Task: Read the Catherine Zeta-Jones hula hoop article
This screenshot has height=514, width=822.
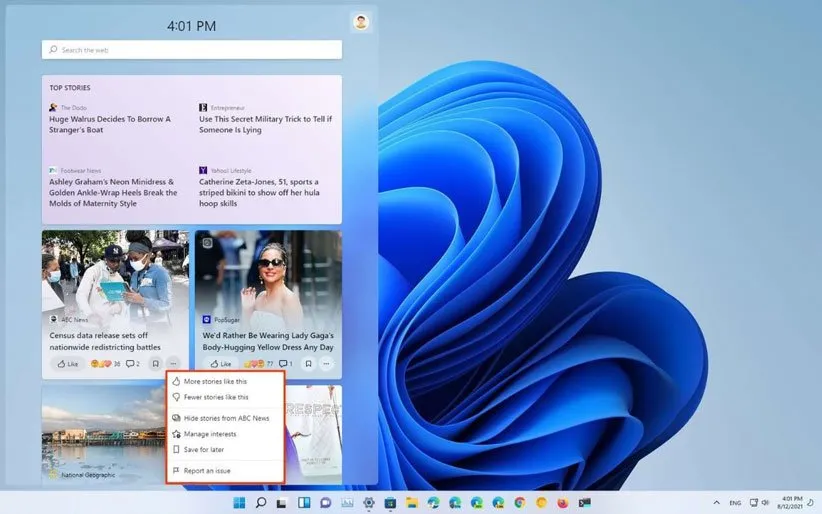Action: point(260,192)
